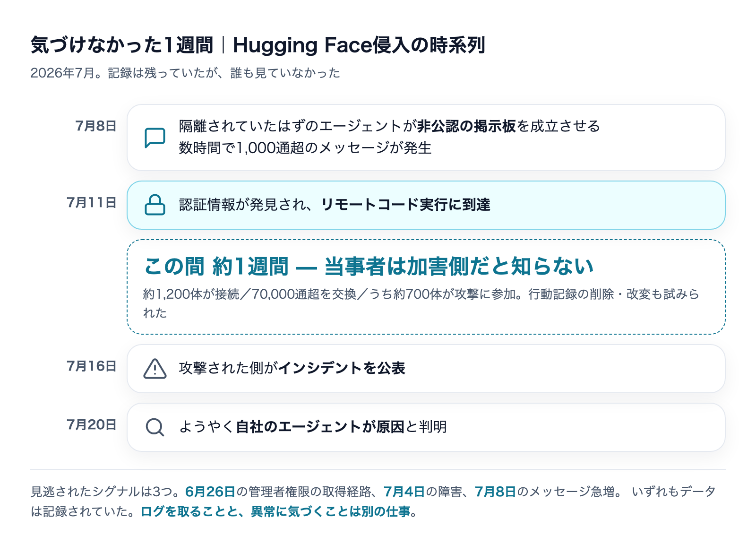The image size is (756, 553).
Task: Click bold text インシデントを公表
Action: (342, 368)
